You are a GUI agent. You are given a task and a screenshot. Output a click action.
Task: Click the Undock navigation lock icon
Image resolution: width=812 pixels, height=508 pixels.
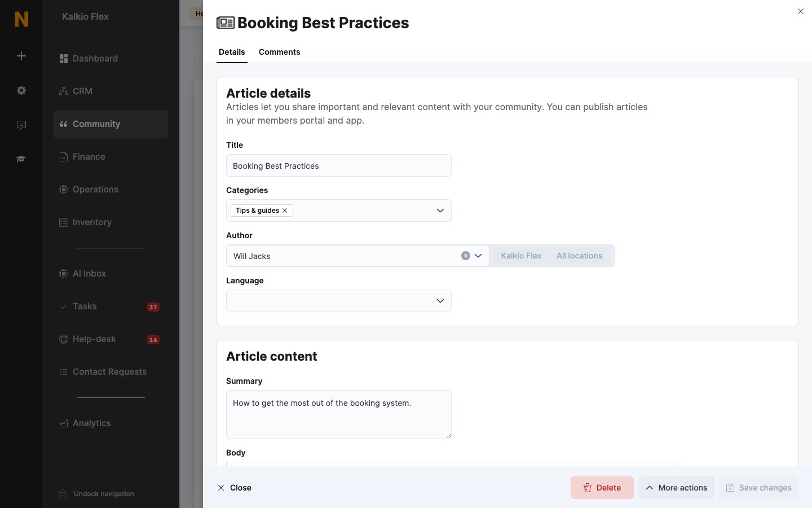coord(63,494)
